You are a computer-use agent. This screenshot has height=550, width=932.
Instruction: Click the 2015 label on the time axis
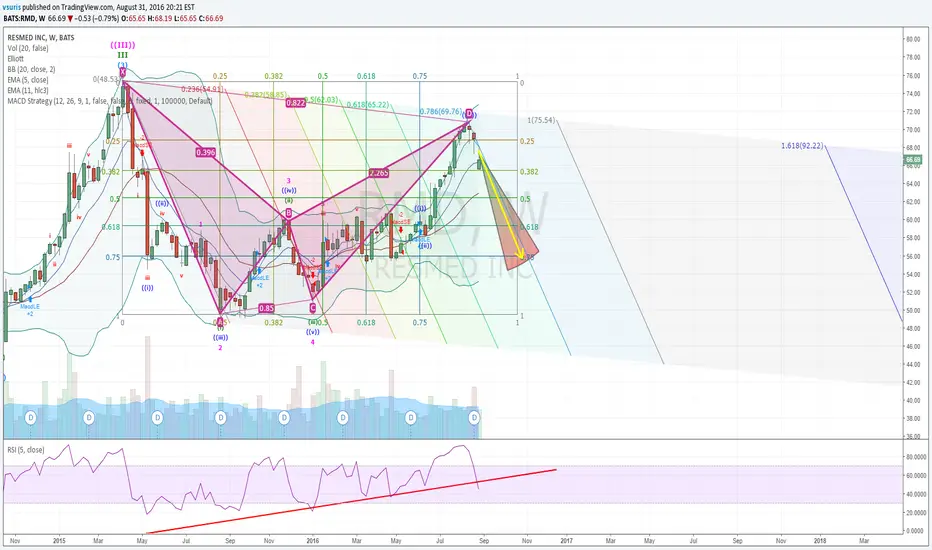(59, 541)
